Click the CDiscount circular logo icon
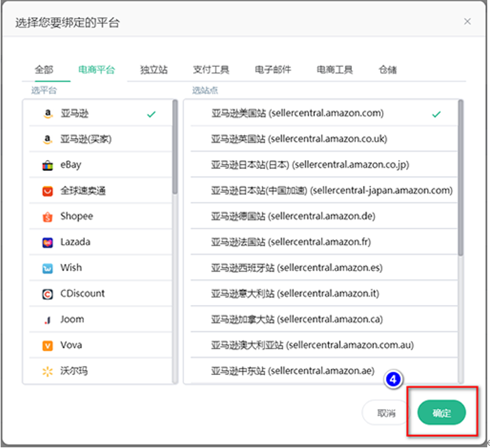The image size is (490, 448). [x=48, y=294]
